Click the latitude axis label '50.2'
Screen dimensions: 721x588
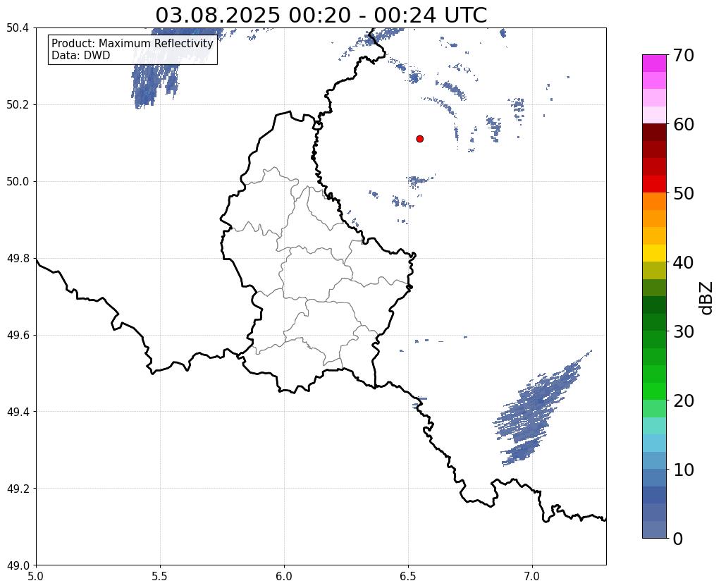click(x=18, y=105)
